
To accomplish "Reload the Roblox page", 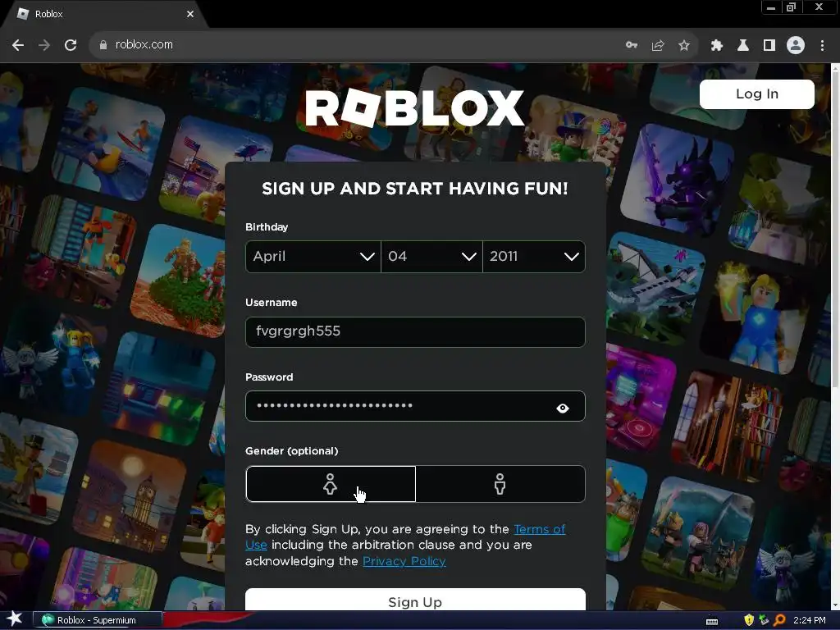I will click(x=71, y=45).
